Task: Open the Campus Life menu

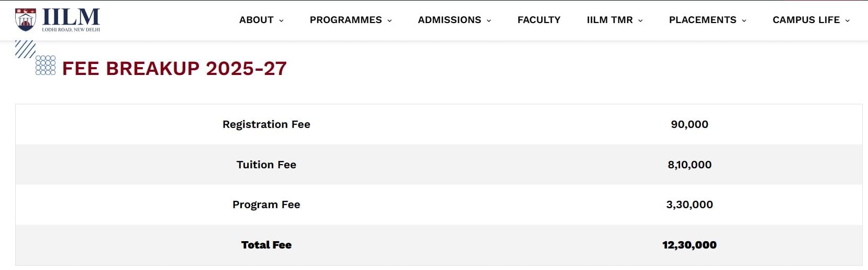Action: [806, 20]
